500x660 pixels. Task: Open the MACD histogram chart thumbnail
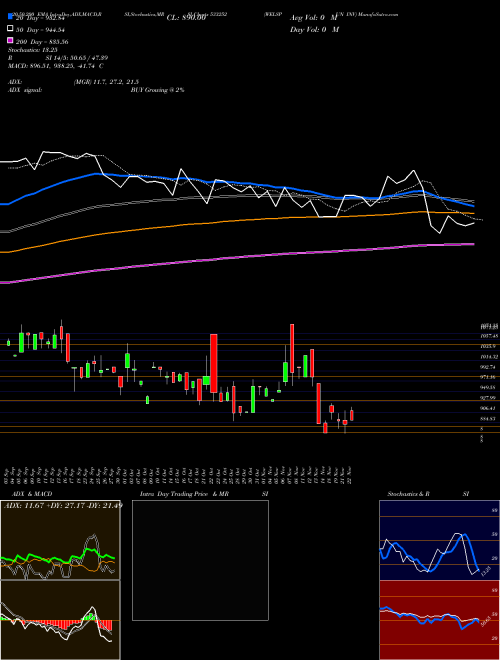tap(60, 620)
